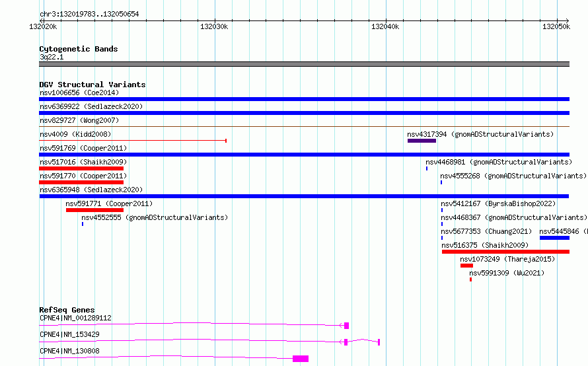Select the thin red nsv4009 variant line
588x366 pixels.
[x=133, y=141]
